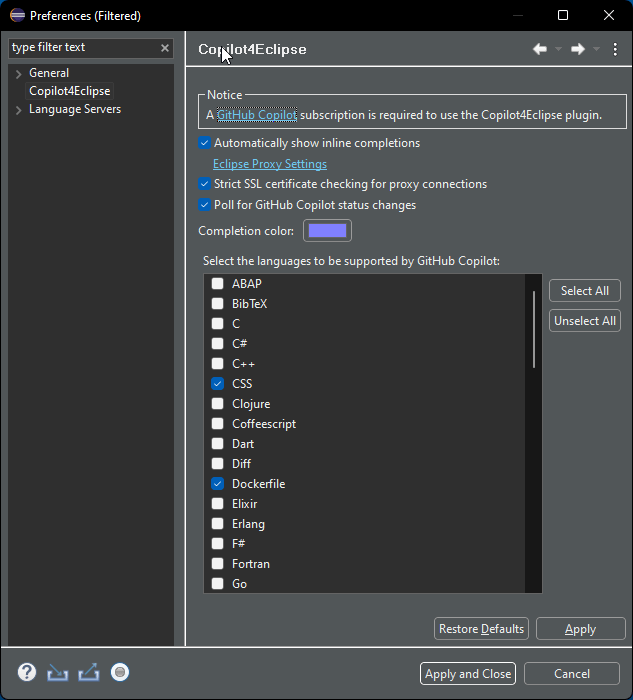Click Restore Defaults button
The width and height of the screenshot is (633, 700).
(481, 629)
